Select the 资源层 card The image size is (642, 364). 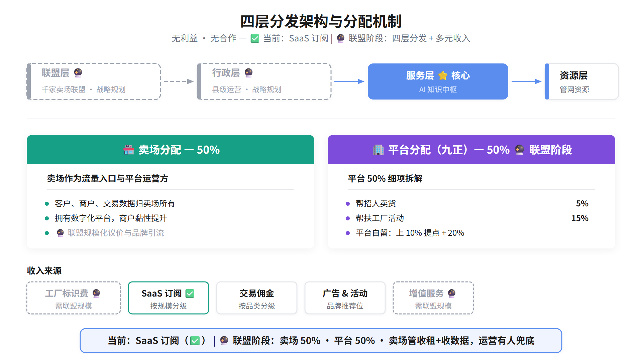(x=582, y=81)
